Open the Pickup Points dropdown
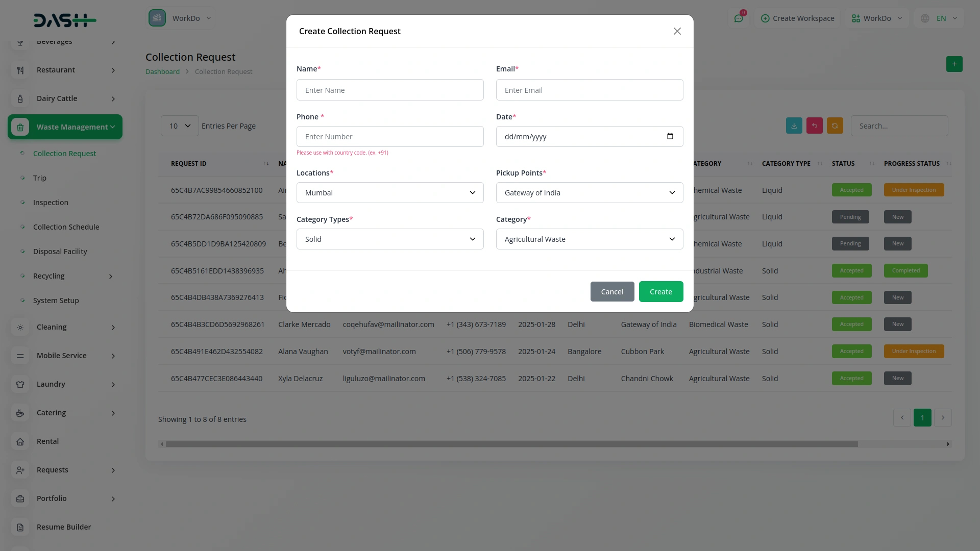Screen dimensions: 980x551 pos(589,193)
